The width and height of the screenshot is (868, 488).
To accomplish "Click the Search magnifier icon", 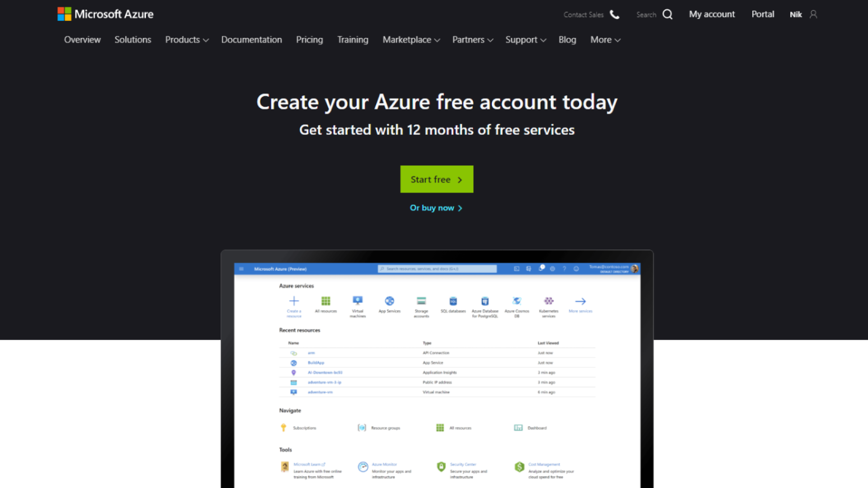I will [x=667, y=14].
